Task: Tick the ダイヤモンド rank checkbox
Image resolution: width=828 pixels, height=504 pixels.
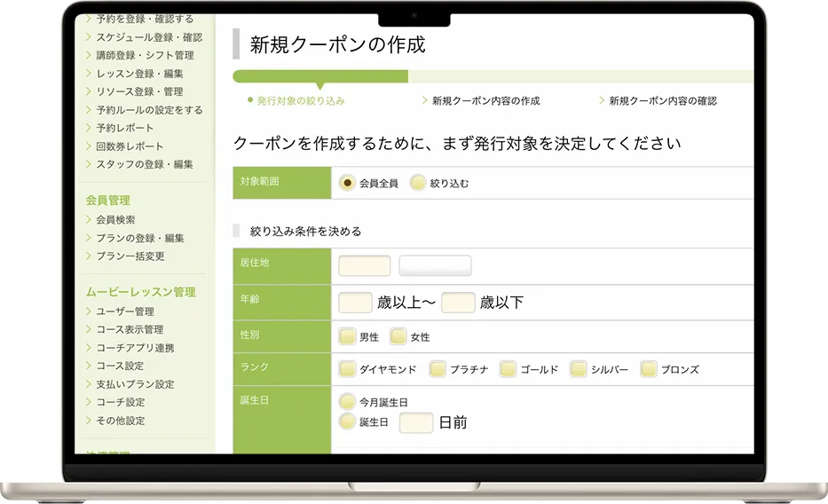Action: pos(347,369)
